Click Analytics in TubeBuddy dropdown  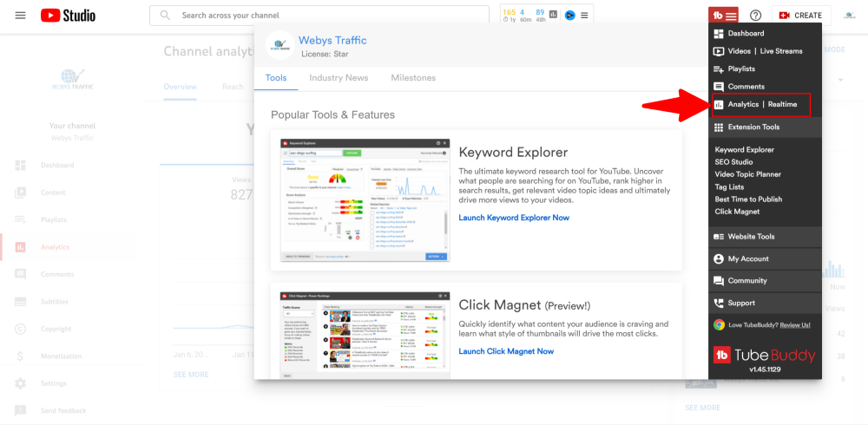pos(744,105)
